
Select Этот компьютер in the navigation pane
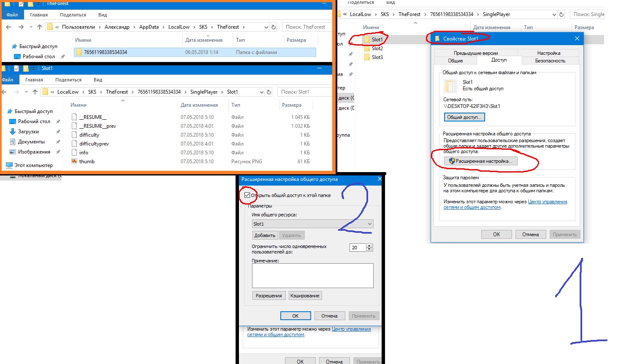tap(33, 165)
